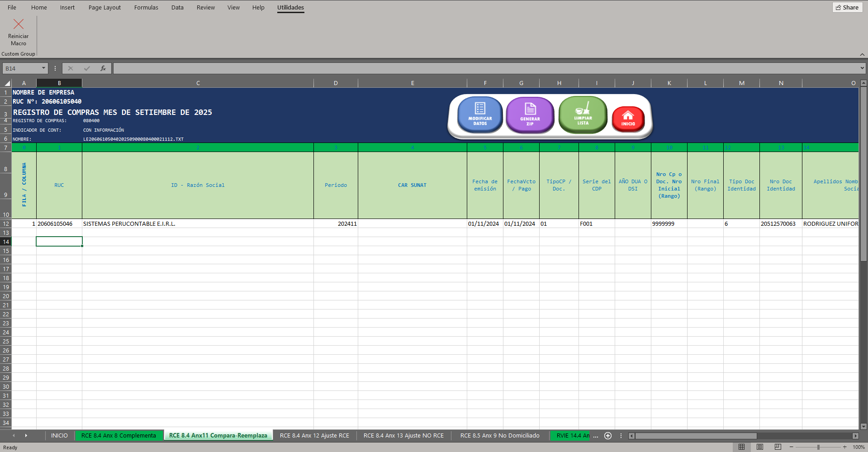
Task: Click the Select All corner triangle
Action: [x=6, y=83]
